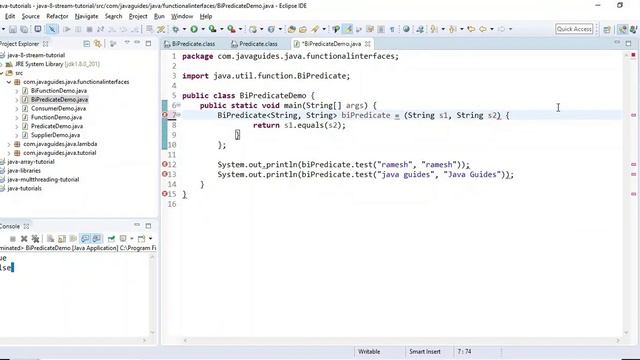Click the Quick Access field
The height and width of the screenshot is (360, 640).
coord(574,29)
